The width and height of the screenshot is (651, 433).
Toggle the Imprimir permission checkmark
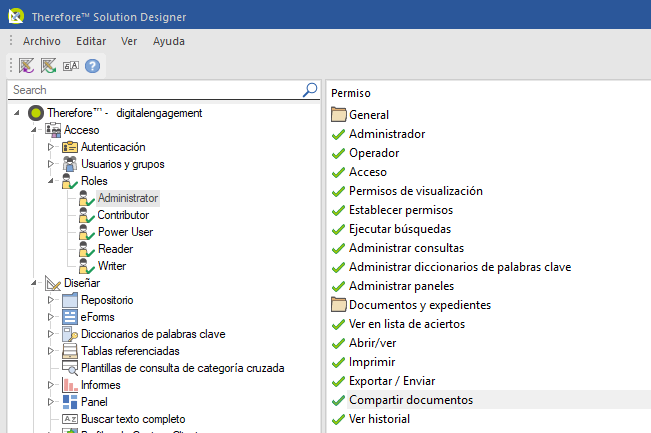[338, 362]
